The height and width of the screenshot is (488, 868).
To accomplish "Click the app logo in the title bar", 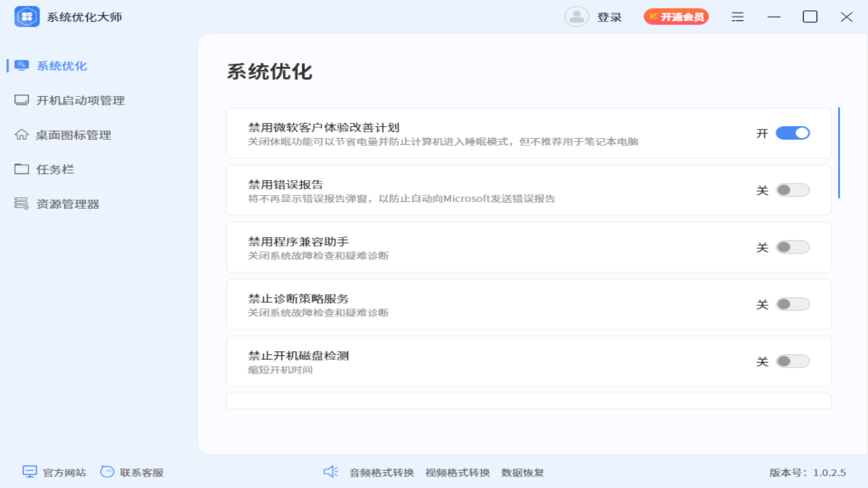I will [26, 16].
